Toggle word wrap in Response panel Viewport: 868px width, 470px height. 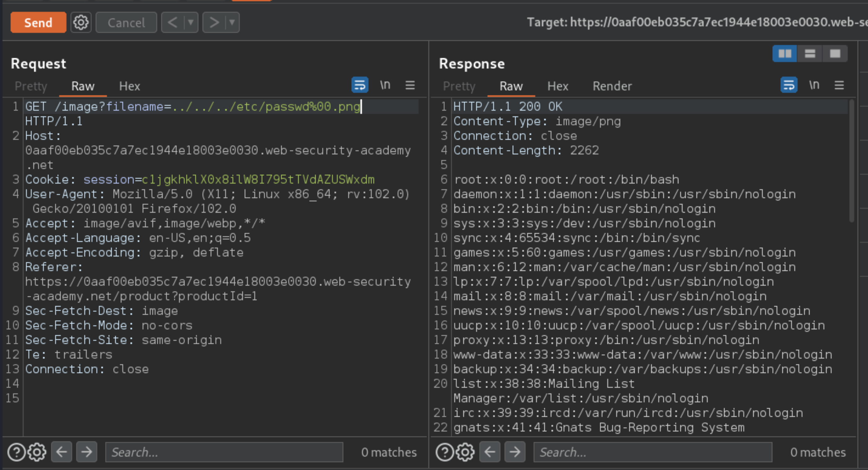788,85
